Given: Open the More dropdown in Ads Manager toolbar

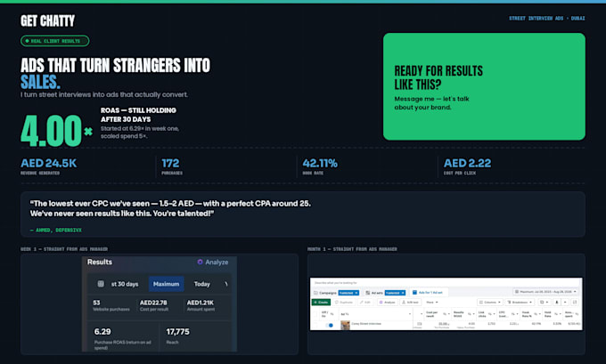Looking at the screenshot, I should [432, 303].
